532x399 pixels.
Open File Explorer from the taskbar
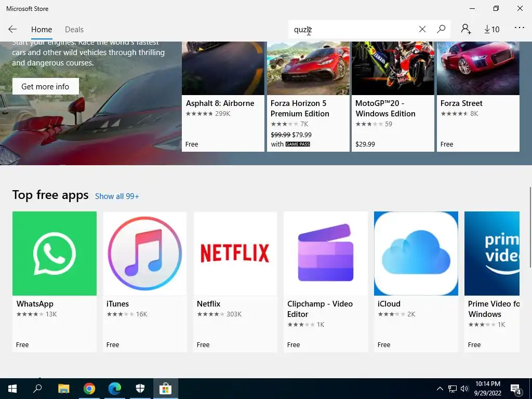point(63,389)
